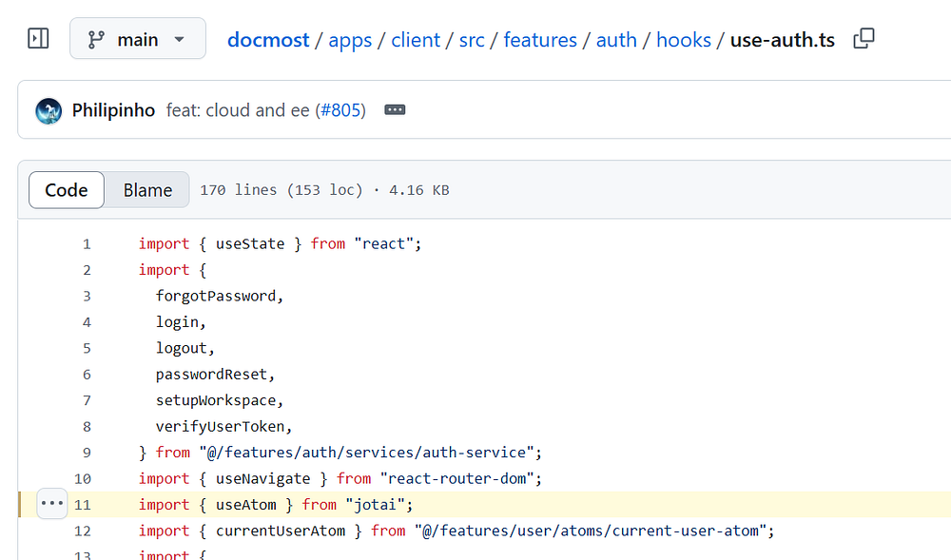Go to the auth folder breadcrumb
This screenshot has height=560, width=951.
coord(616,40)
